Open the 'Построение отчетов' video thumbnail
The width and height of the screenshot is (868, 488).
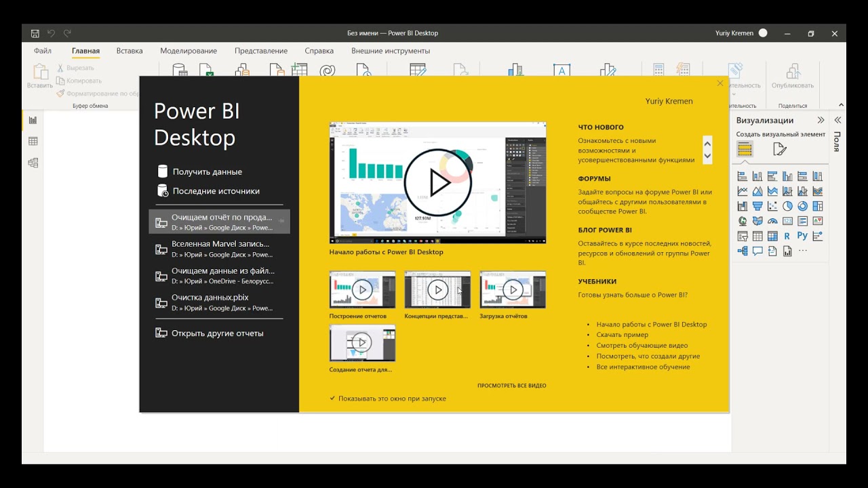362,289
